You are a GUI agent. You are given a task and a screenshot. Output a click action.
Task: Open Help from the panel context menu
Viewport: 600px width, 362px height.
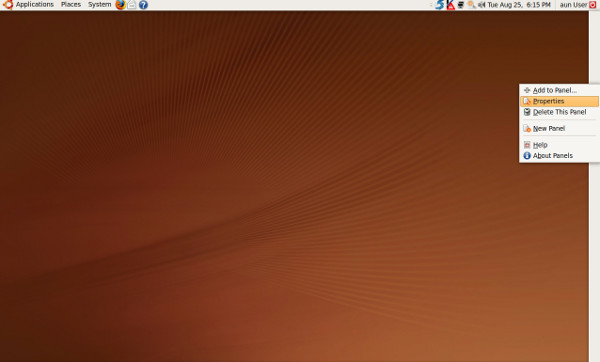coord(559,145)
